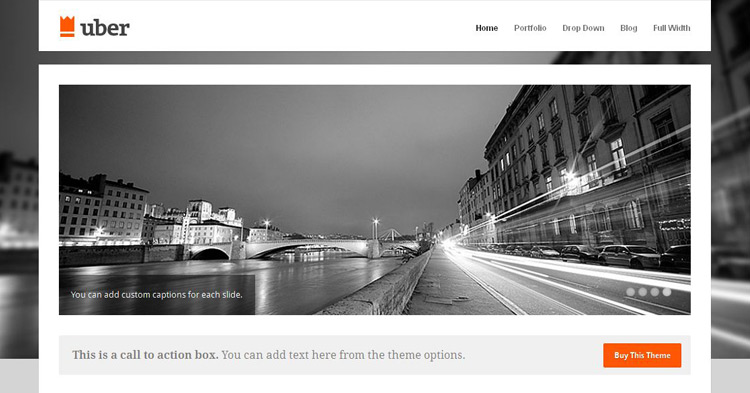Click the slide caption about custom captions
Viewport: 750px width, 393px height.
click(x=156, y=295)
